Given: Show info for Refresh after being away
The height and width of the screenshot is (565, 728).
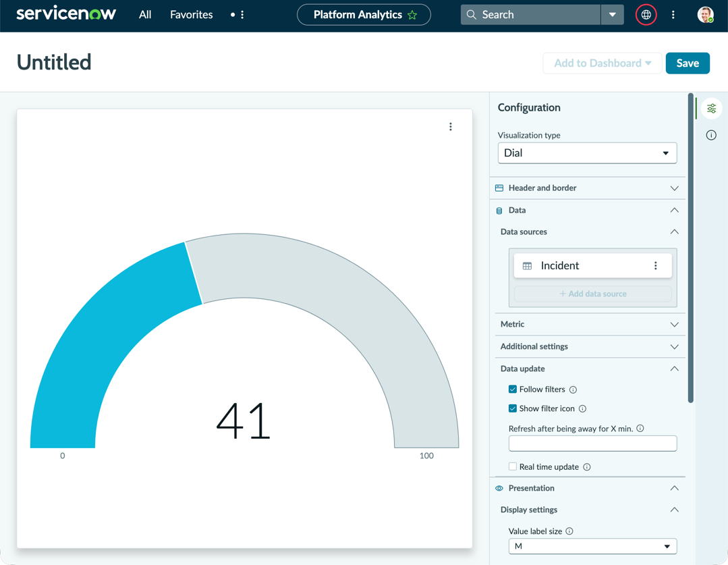Looking at the screenshot, I should pos(640,429).
